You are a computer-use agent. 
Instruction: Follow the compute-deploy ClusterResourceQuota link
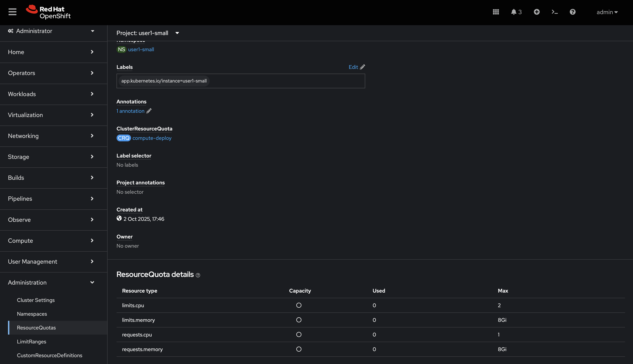pyautogui.click(x=152, y=138)
